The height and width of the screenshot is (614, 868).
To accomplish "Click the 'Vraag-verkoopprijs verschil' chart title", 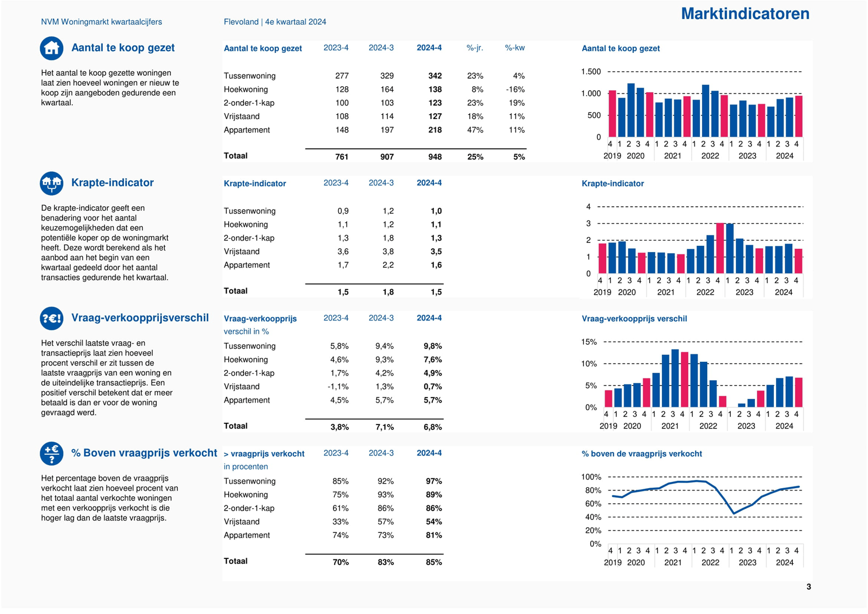I will [634, 319].
